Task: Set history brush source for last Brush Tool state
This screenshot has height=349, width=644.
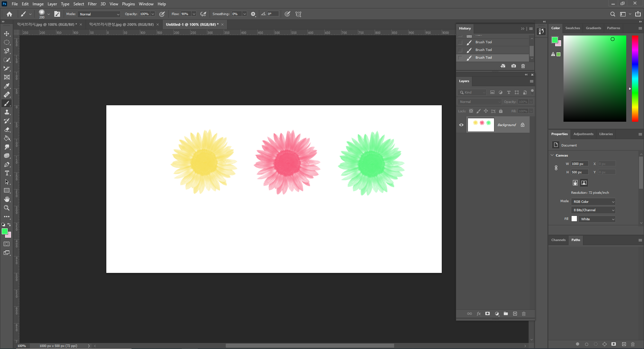Action: click(x=460, y=58)
